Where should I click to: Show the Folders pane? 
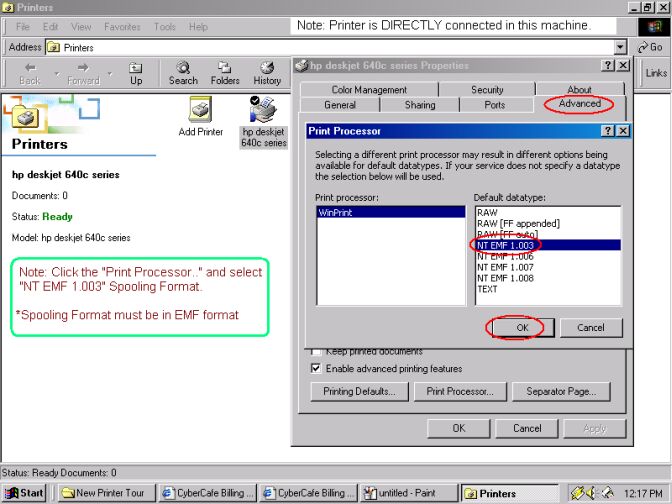(225, 72)
